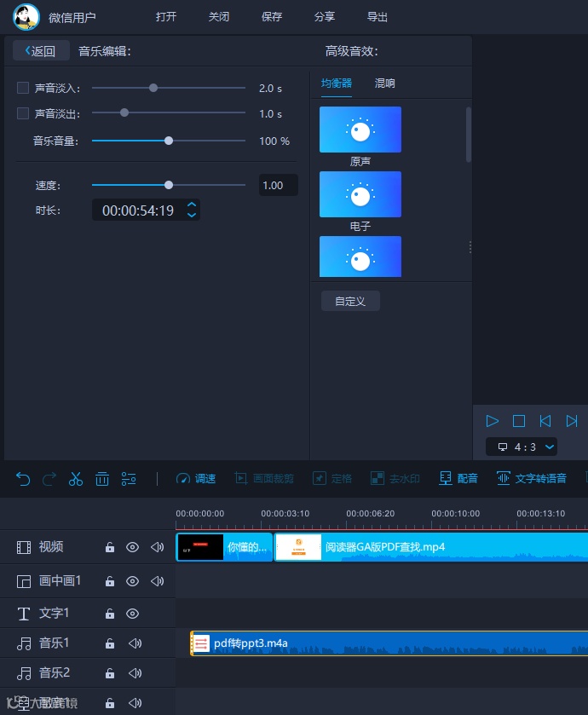Open the 调速 speed adjust tool
The height and width of the screenshot is (715, 588).
(x=196, y=478)
